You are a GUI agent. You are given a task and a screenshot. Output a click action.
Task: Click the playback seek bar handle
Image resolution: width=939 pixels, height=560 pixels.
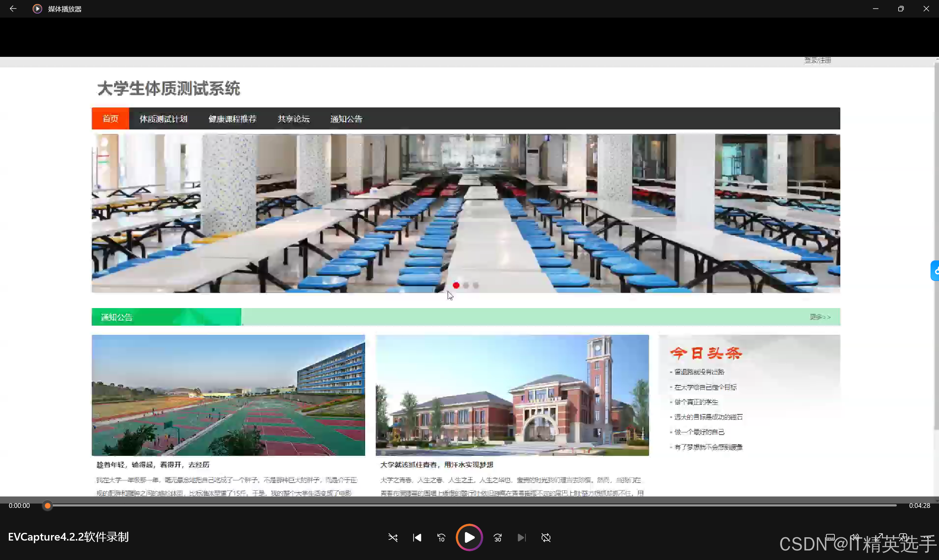pyautogui.click(x=47, y=506)
